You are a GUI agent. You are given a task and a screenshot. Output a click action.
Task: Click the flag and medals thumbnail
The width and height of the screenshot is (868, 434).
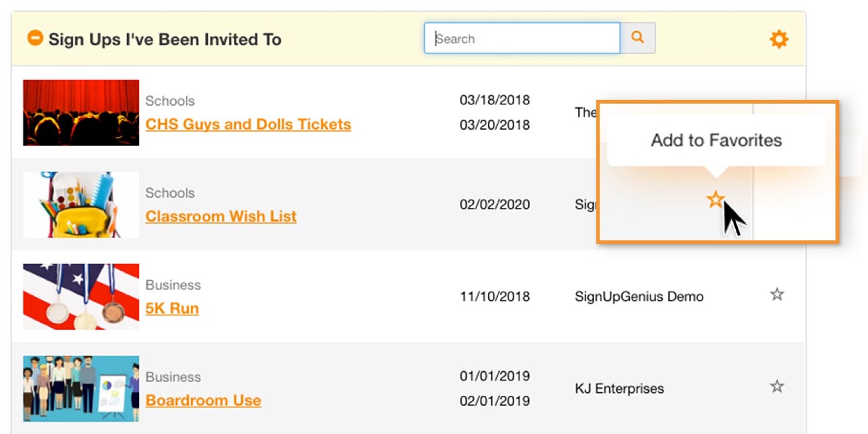[x=81, y=297]
